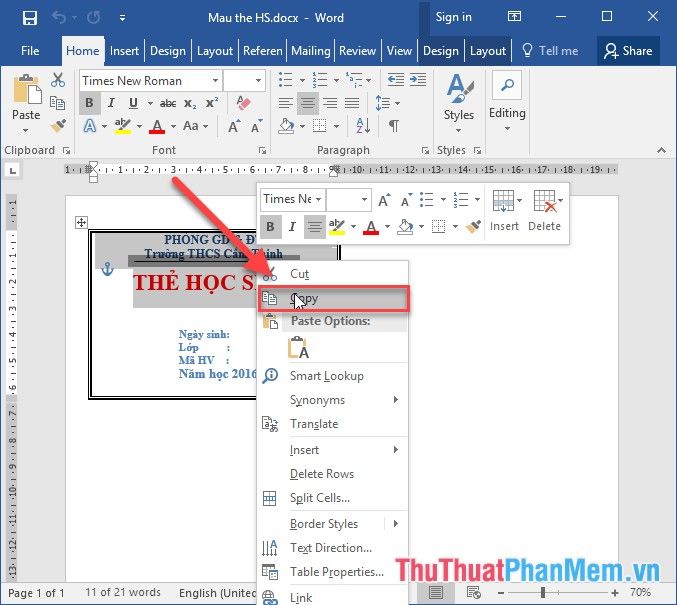Toggle Underline in the ribbon Font group

point(133,103)
